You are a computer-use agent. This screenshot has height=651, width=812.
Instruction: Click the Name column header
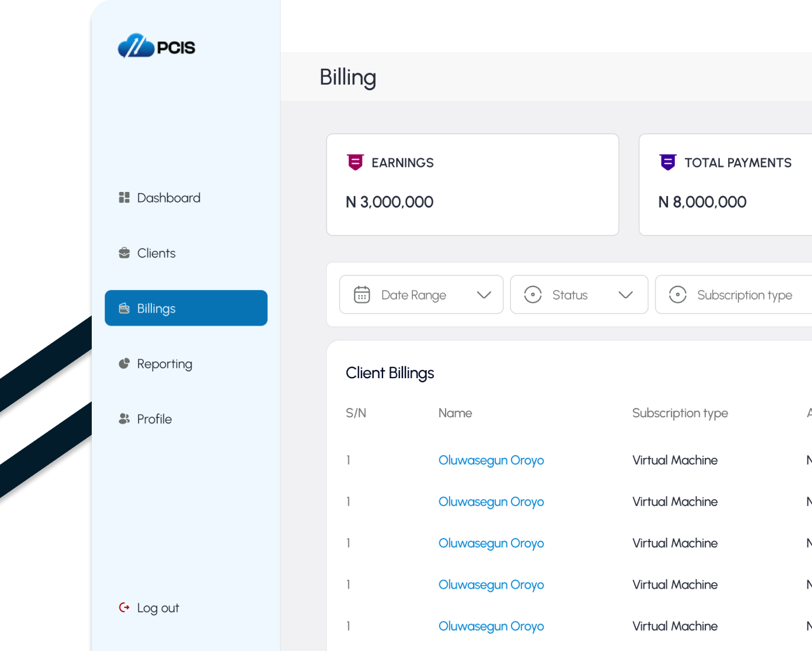[455, 413]
